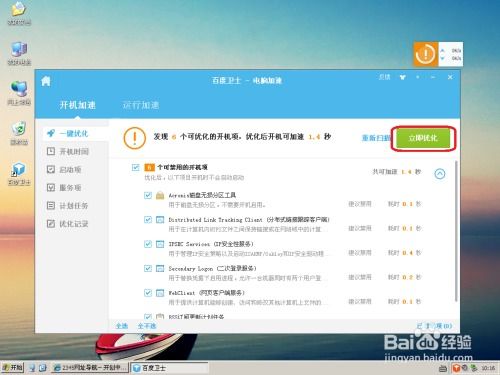
Task: Click the 百度卫士 taskbar button
Action: (x=169, y=368)
